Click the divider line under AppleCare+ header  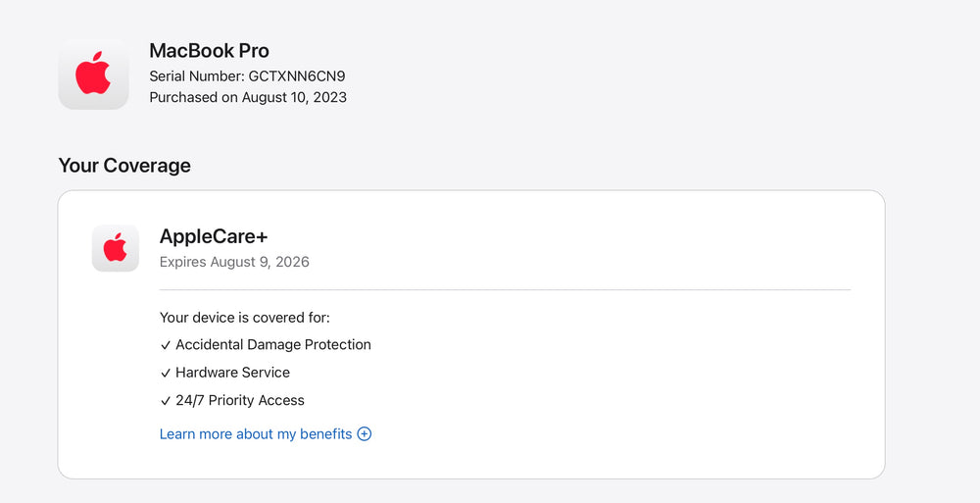tap(505, 290)
